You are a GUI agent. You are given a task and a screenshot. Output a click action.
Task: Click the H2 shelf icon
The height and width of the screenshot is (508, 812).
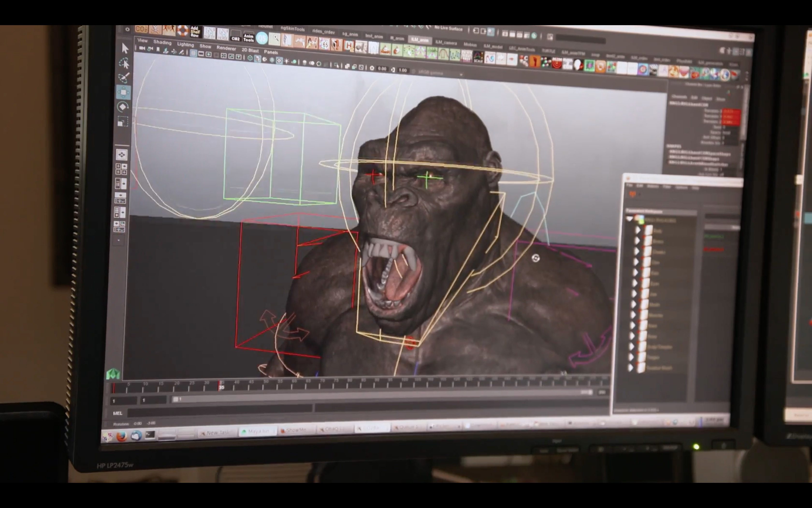tap(349, 46)
